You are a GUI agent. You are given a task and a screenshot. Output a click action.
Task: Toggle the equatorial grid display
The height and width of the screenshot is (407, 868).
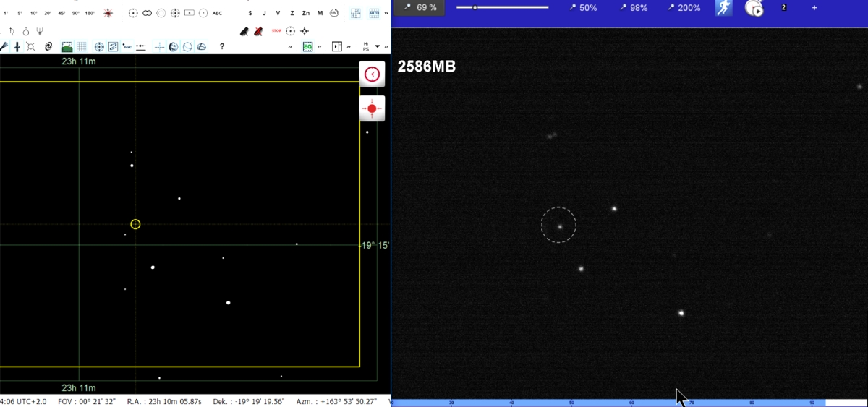(x=82, y=47)
